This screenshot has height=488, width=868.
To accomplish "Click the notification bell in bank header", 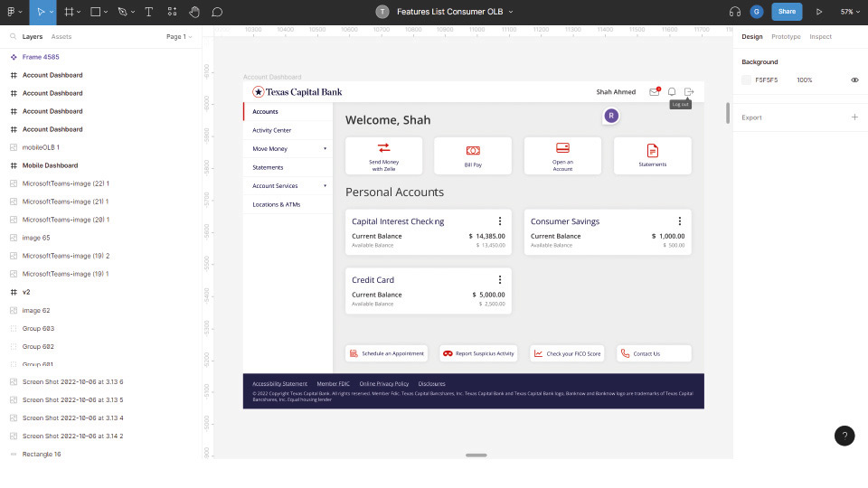I will pyautogui.click(x=672, y=92).
